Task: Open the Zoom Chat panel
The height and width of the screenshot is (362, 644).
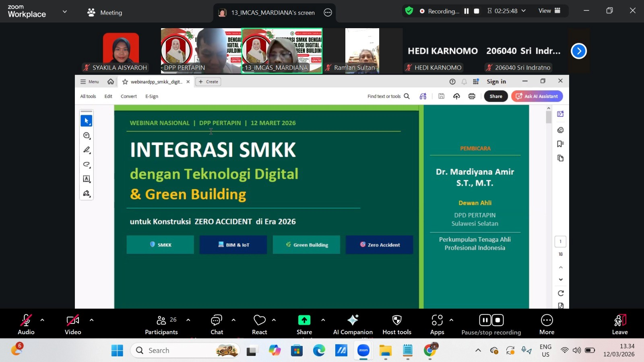Action: (x=217, y=324)
